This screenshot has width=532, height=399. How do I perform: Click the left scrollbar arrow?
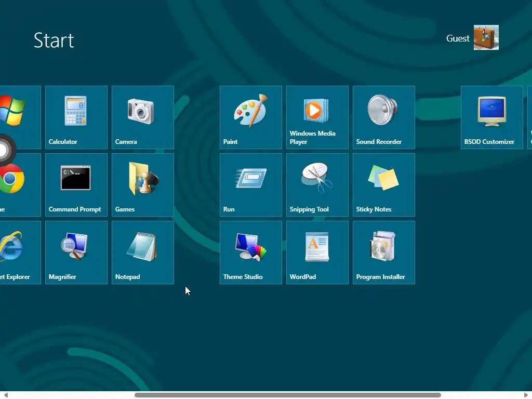pos(5,395)
